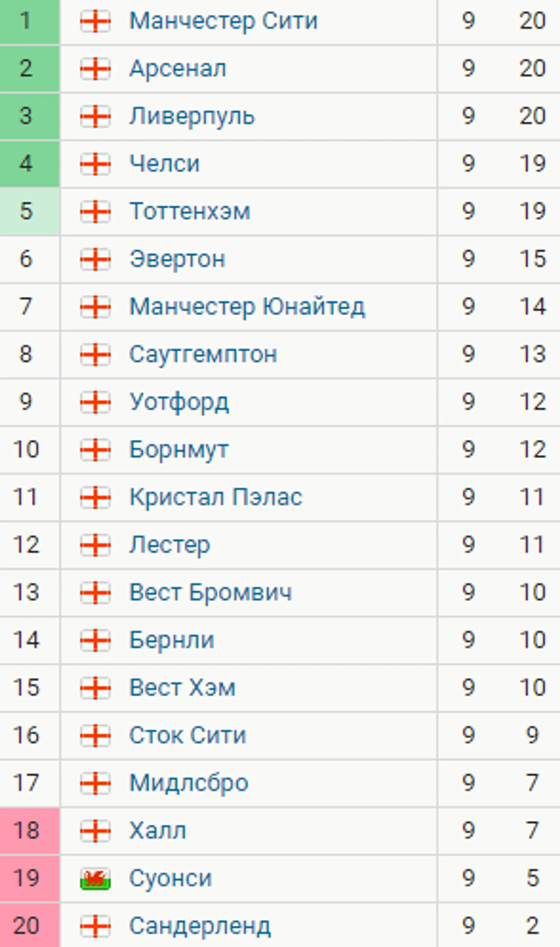The image size is (560, 947).
Task: Open the Мидлсбро team page
Action: (189, 784)
